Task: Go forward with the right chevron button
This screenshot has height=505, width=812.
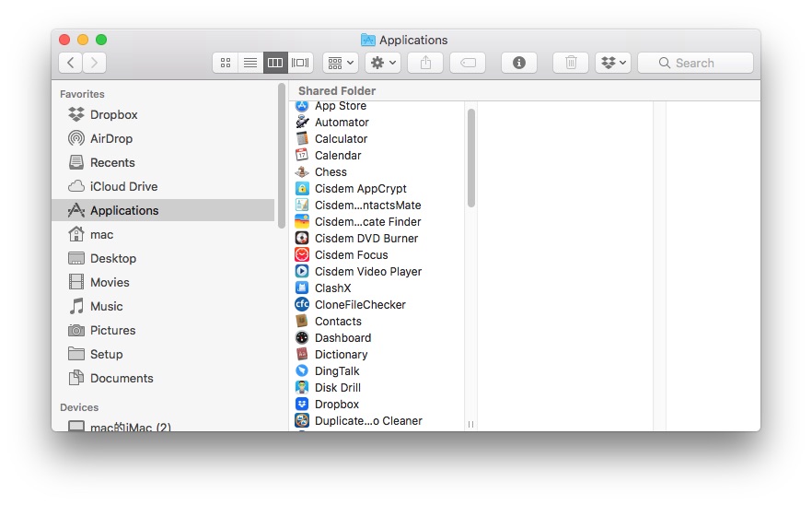Action: coord(94,63)
